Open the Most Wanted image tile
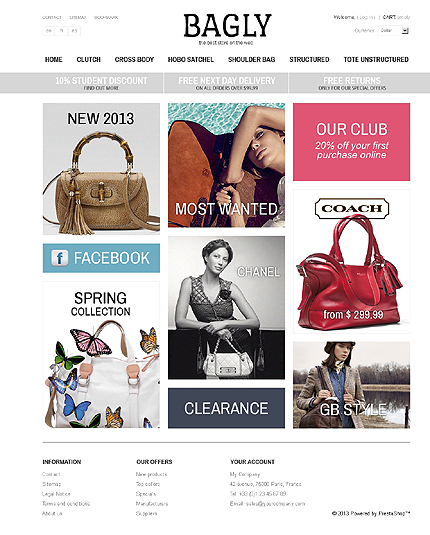 pos(226,165)
